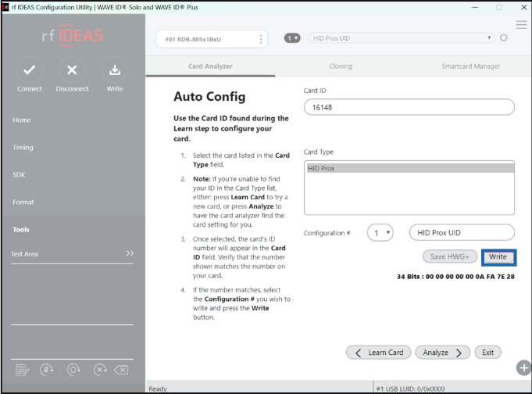The image size is (532, 394).
Task: Click the #1 USB LUID status text
Action: (x=411, y=389)
